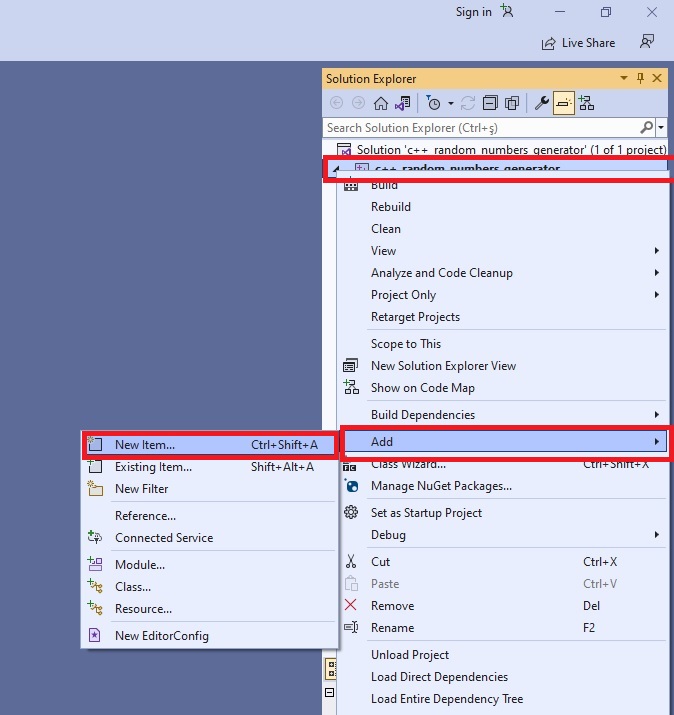This screenshot has width=674, height=715.
Task: Choose Cut with the scissors icon
Action: [x=505, y=562]
